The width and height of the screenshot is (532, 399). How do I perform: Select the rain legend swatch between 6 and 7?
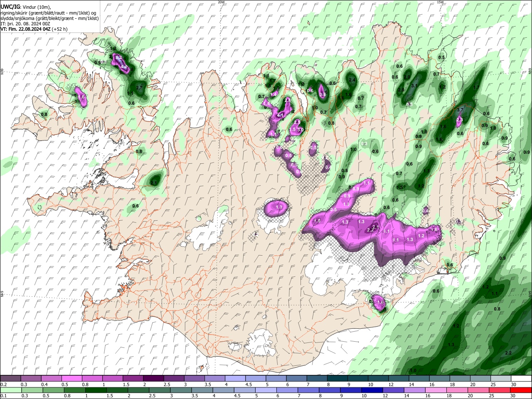pos(287,390)
